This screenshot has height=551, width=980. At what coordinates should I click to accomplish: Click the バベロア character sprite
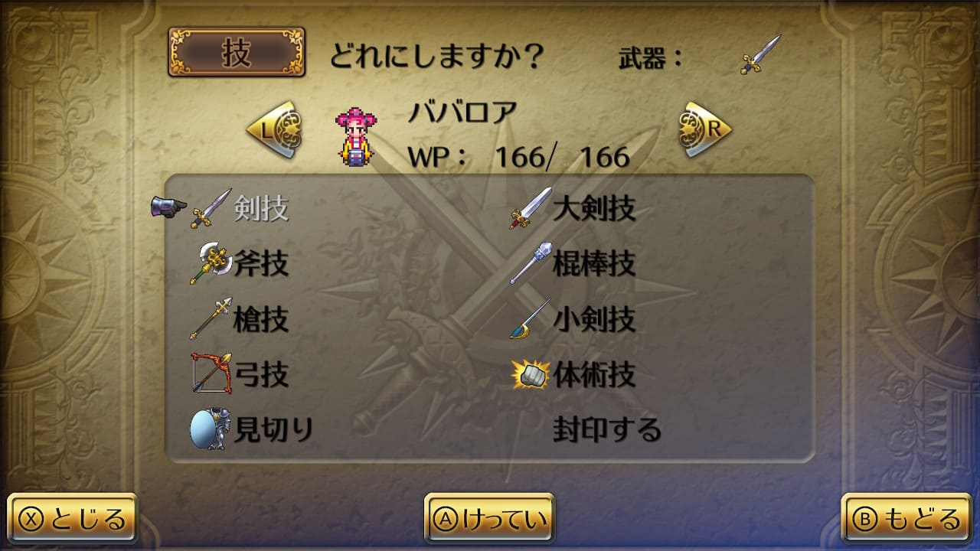357,137
